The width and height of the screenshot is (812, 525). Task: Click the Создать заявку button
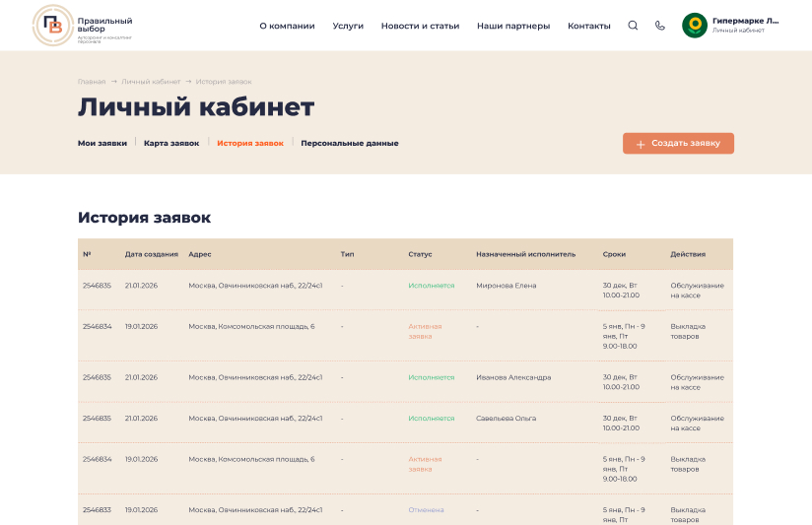pyautogui.click(x=678, y=144)
